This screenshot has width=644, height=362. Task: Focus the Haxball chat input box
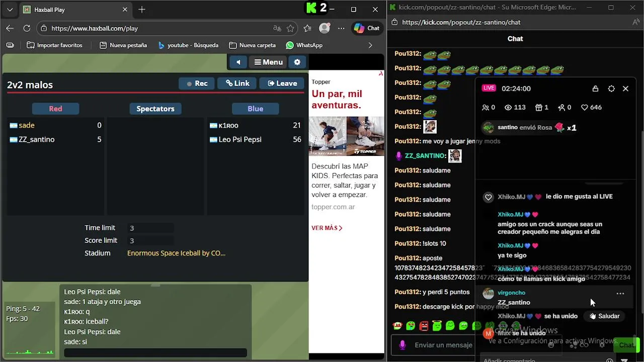[x=155, y=353]
